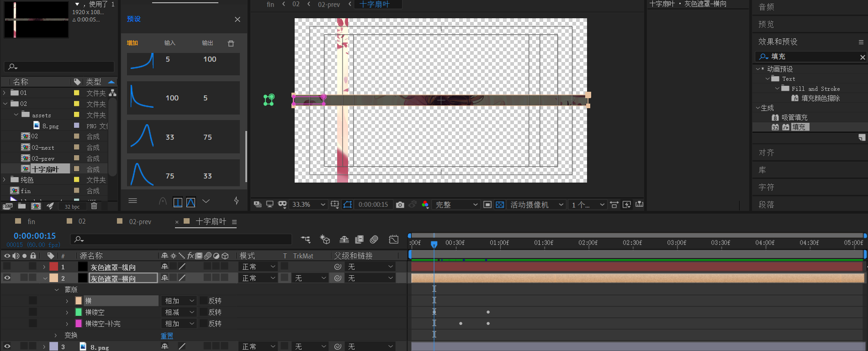
Task: Switch to the 02 timeline tab
Action: tap(82, 221)
